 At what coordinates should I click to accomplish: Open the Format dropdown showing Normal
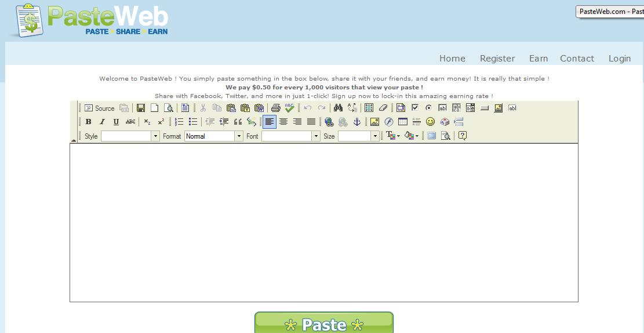point(213,136)
